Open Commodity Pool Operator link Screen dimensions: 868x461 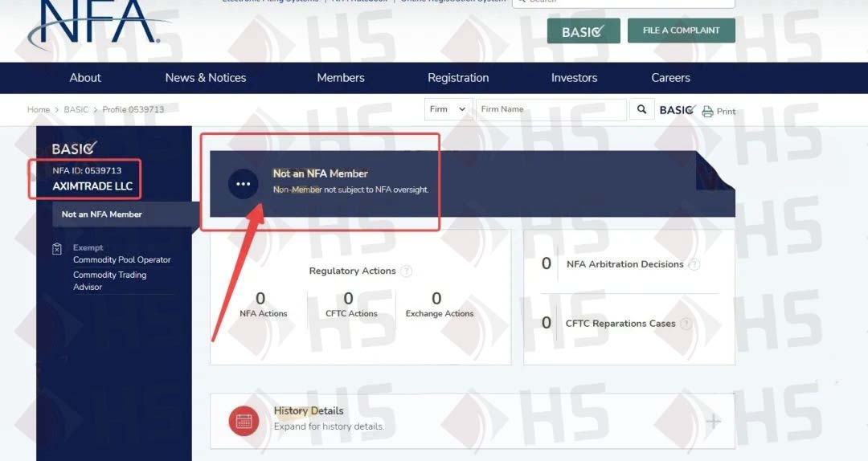click(122, 259)
